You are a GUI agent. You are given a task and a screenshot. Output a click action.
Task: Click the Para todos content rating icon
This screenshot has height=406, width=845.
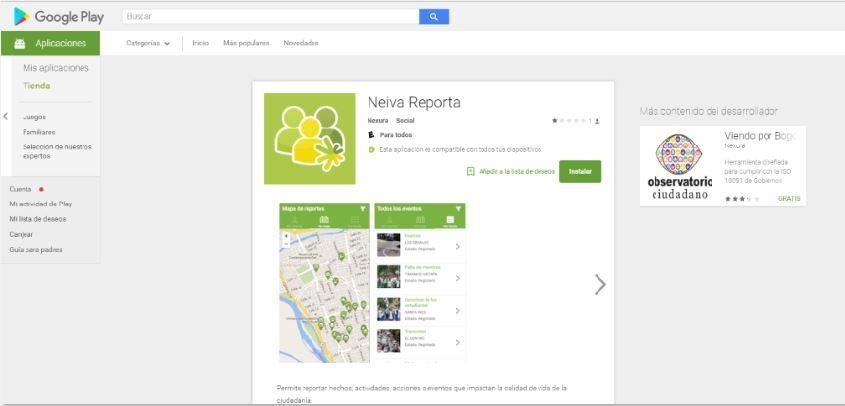pyautogui.click(x=371, y=134)
